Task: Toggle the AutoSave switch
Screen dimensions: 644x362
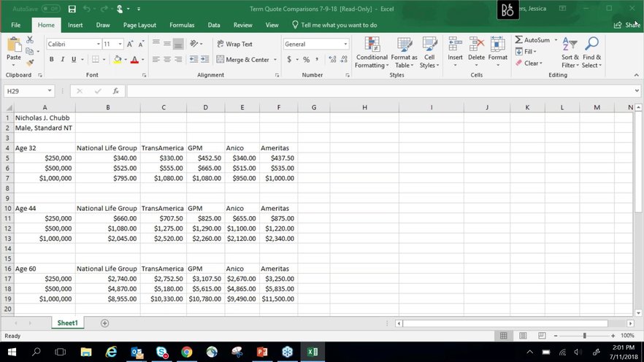Action: 51,9
